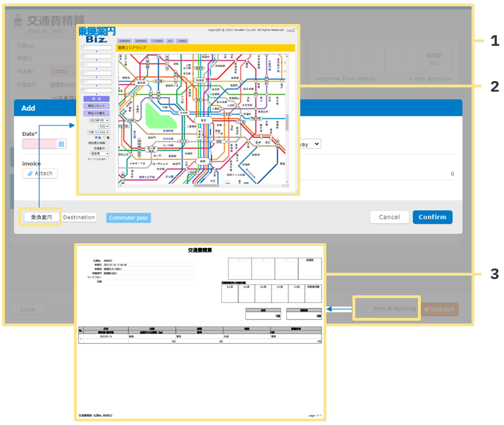
Task: Enable the Print at reporting checkbox
Action: 368,309
